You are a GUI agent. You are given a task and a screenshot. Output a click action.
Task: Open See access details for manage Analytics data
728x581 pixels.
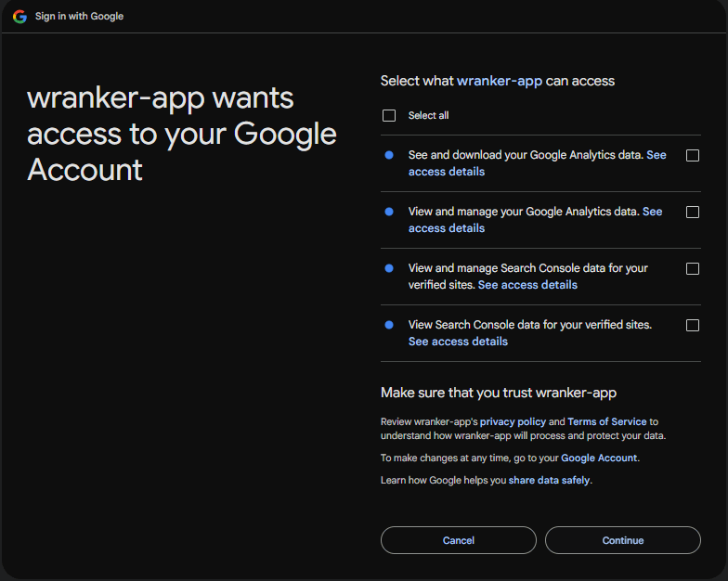tap(446, 228)
